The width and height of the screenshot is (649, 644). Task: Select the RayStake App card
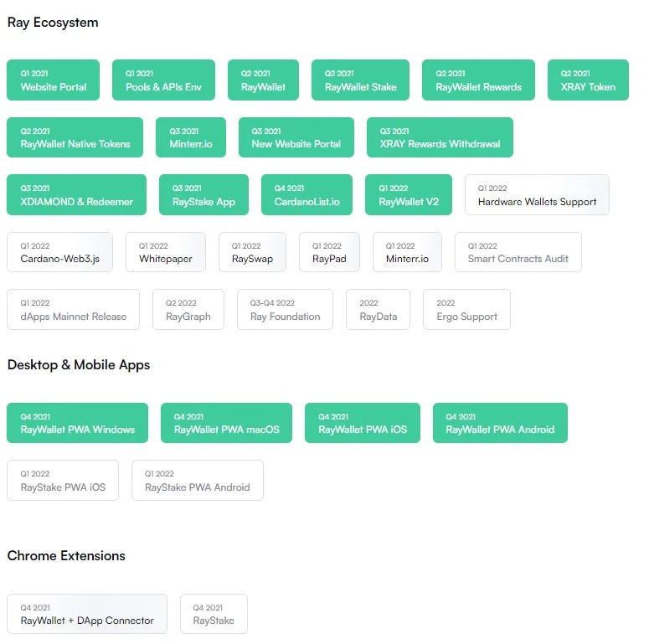click(x=203, y=194)
